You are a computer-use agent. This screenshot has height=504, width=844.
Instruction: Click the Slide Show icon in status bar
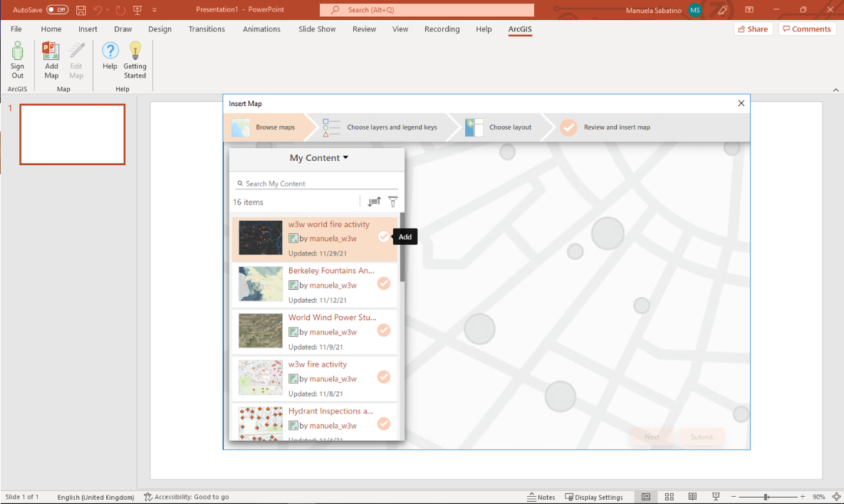(715, 496)
